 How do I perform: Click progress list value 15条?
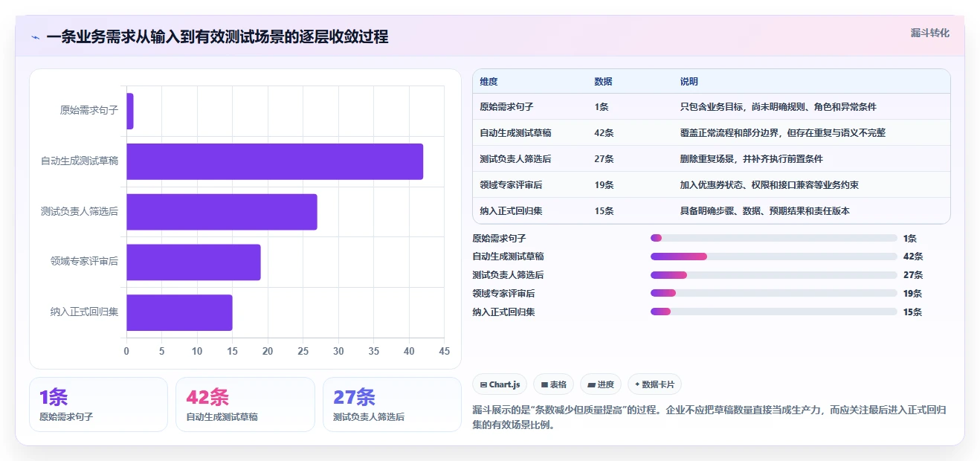tap(913, 312)
